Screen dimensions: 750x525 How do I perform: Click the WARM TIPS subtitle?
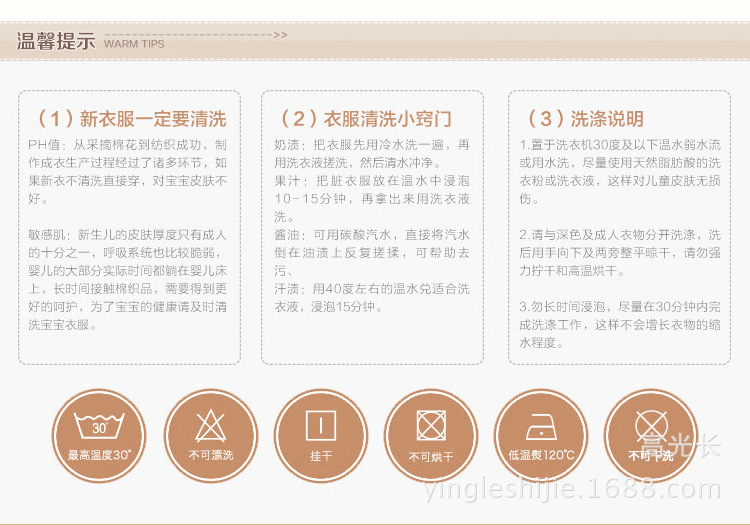134,44
